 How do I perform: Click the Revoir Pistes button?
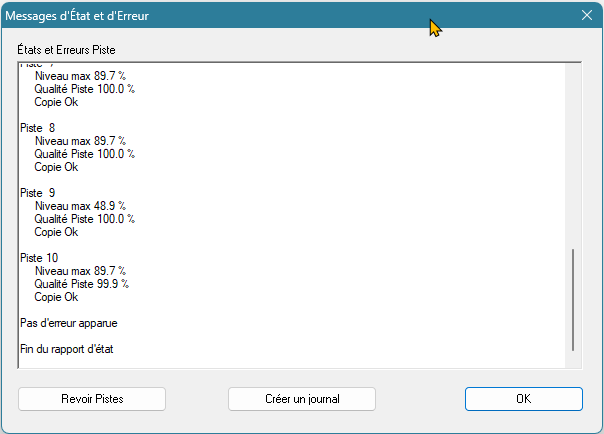pyautogui.click(x=92, y=399)
